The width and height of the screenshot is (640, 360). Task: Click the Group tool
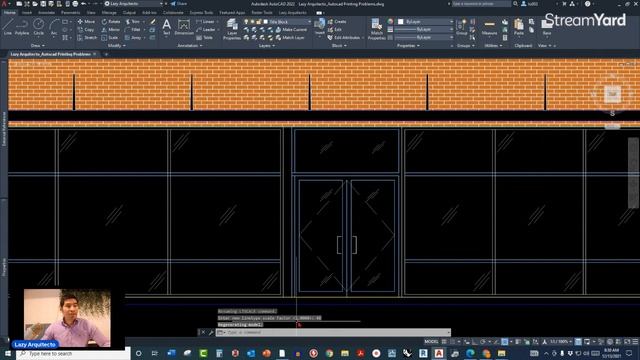[x=462, y=27]
